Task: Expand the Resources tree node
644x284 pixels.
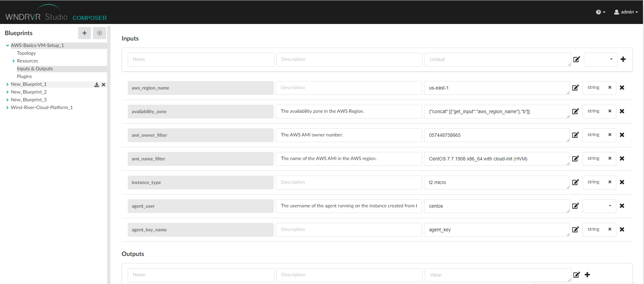Action: pyautogui.click(x=14, y=61)
